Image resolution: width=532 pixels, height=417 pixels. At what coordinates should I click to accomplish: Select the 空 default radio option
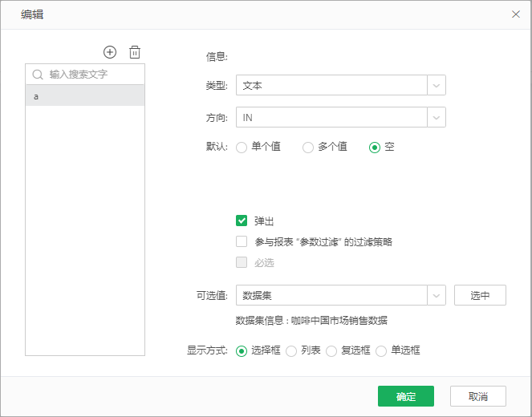374,148
